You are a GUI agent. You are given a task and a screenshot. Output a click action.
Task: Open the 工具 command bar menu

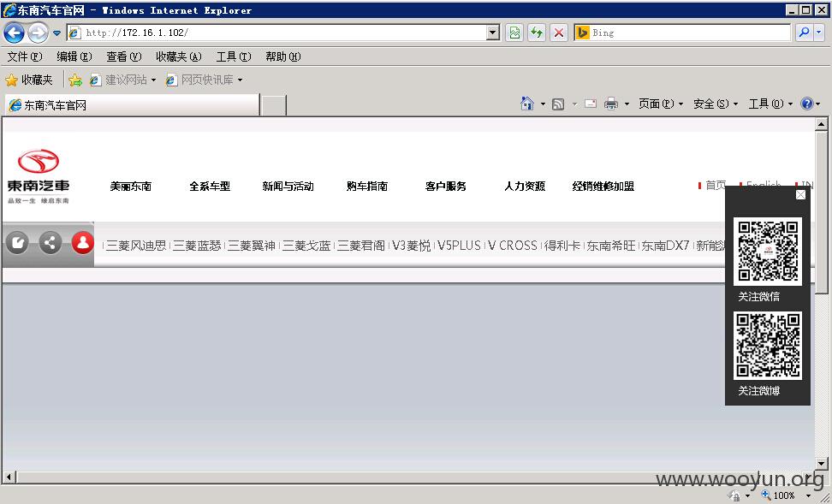coord(770,104)
